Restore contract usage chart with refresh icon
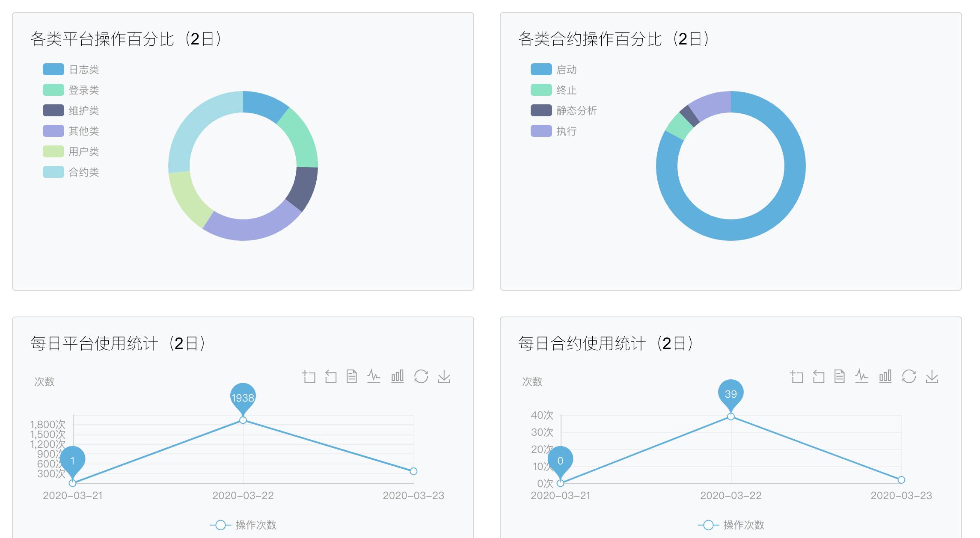The width and height of the screenshot is (980, 538). [909, 377]
